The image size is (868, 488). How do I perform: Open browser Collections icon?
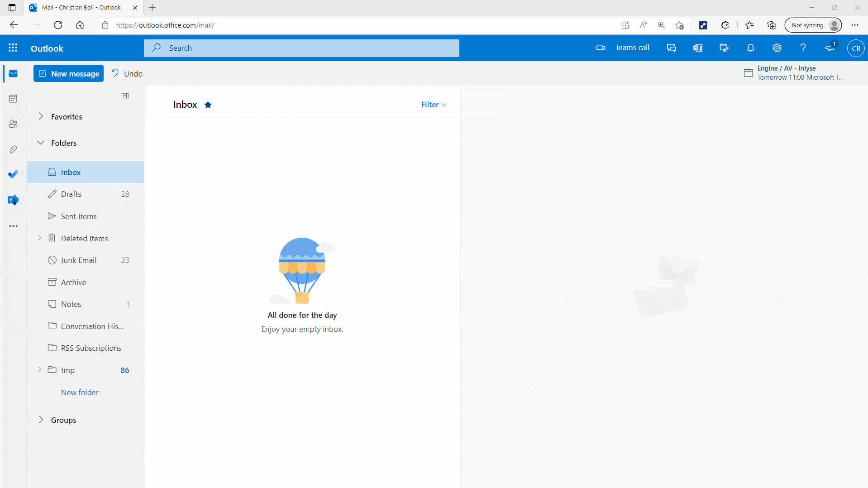(772, 25)
